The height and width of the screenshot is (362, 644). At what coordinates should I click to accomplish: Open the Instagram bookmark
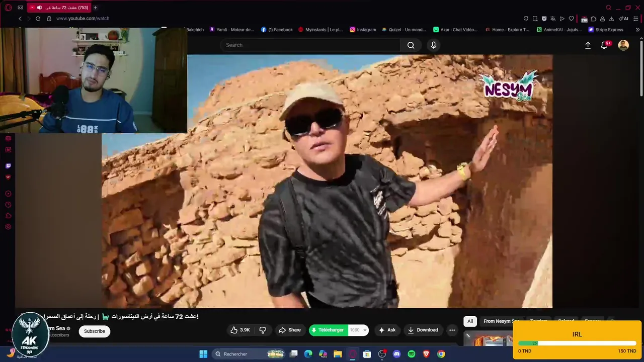[363, 30]
